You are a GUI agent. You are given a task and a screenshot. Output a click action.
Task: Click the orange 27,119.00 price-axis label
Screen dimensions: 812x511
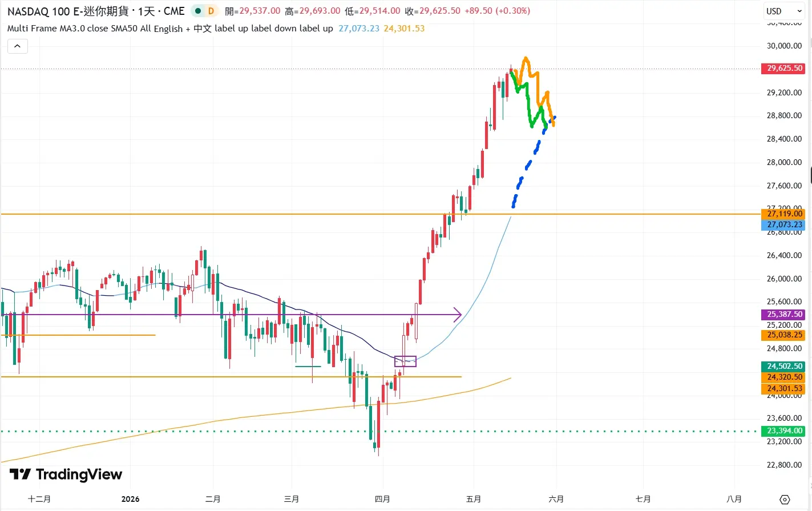[784, 214]
